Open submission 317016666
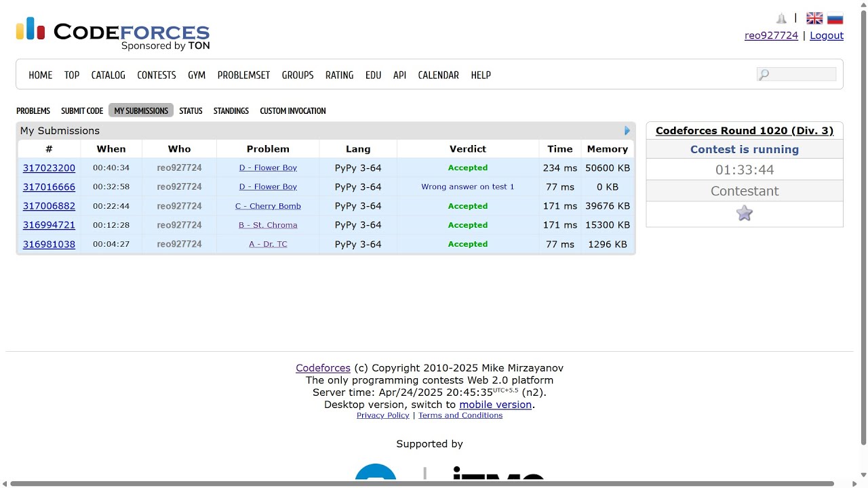 click(49, 187)
